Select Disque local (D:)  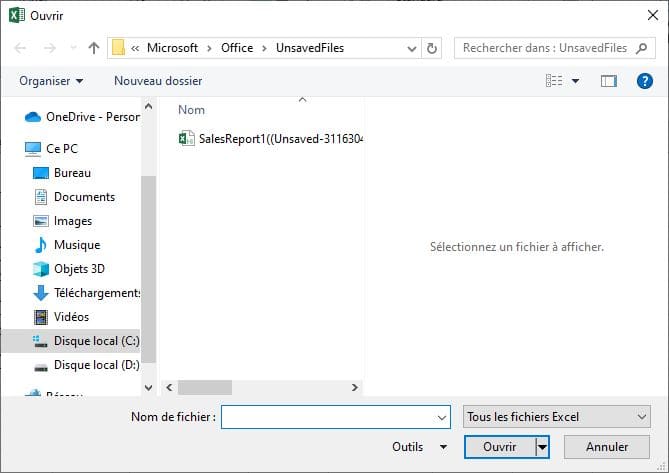[x=86, y=365]
